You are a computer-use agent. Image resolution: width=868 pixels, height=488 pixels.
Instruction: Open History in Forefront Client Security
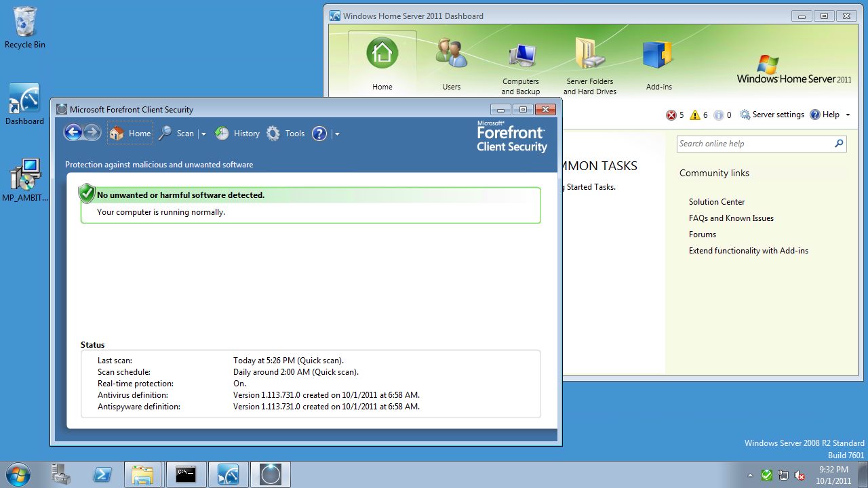coord(237,134)
